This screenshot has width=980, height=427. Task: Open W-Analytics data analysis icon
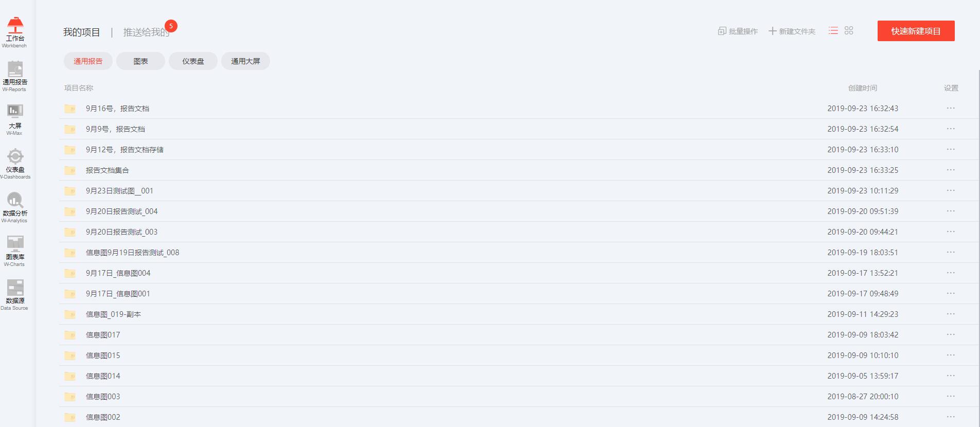15,207
